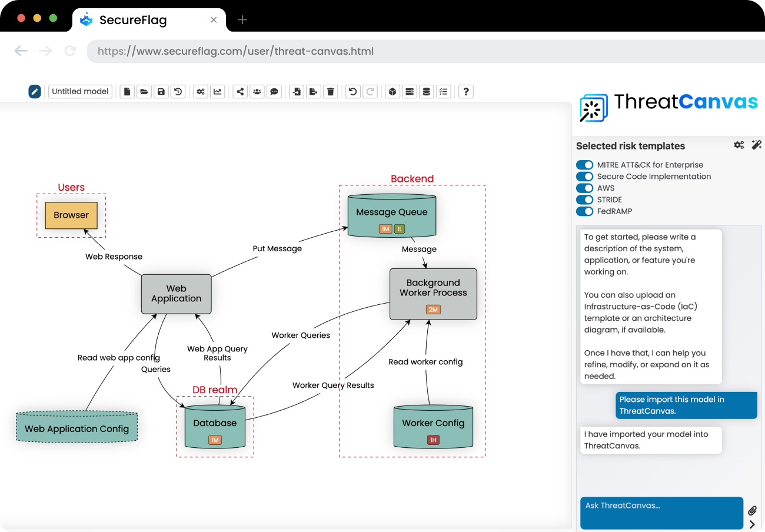Viewport: 765px width, 532px height.
Task: Select the Web Application node
Action: 176,294
